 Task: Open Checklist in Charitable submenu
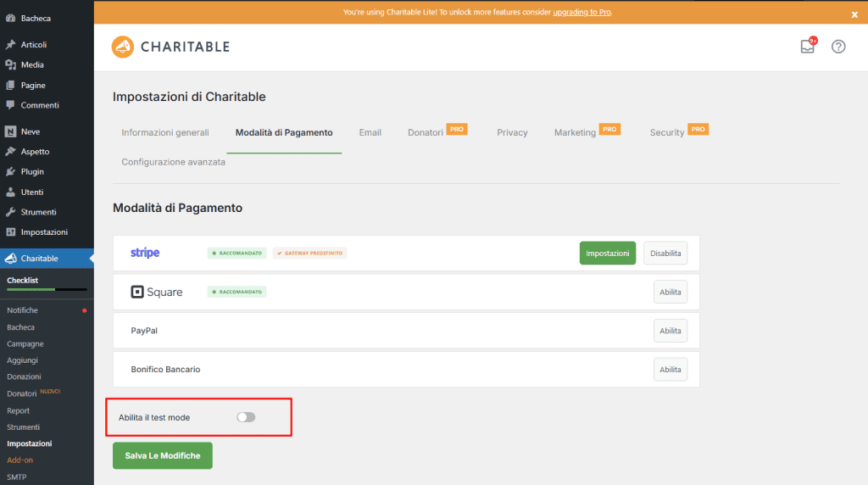coord(23,280)
